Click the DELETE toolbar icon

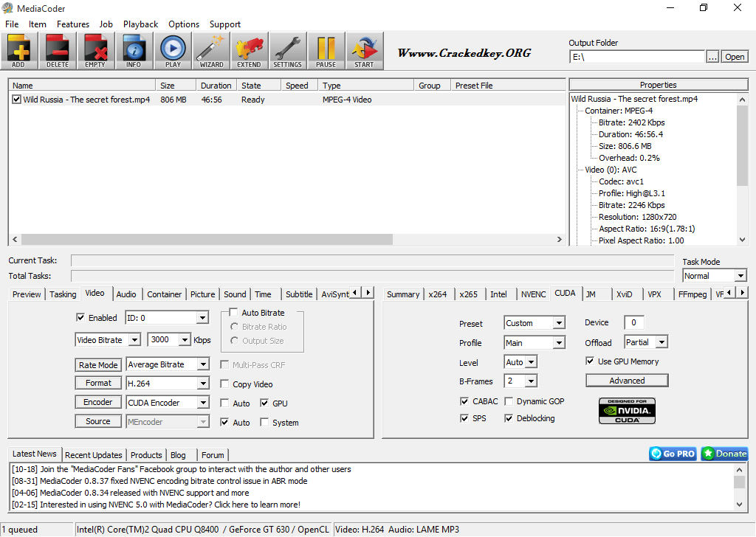pos(58,51)
